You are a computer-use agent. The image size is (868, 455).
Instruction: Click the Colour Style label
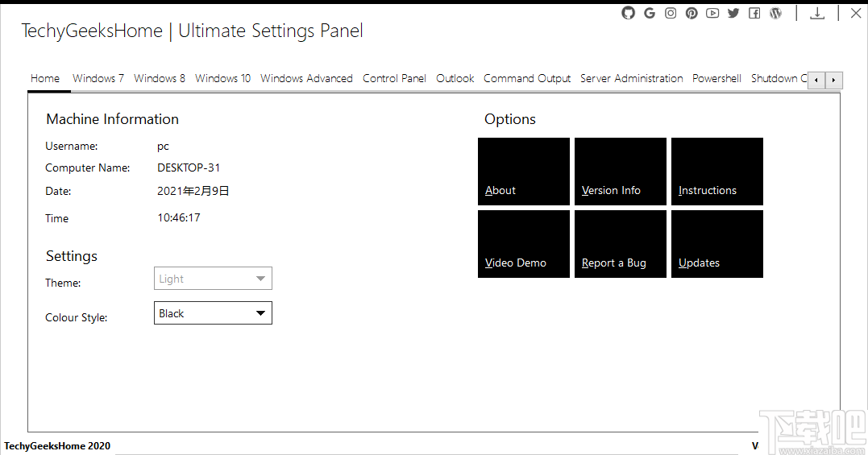77,317
